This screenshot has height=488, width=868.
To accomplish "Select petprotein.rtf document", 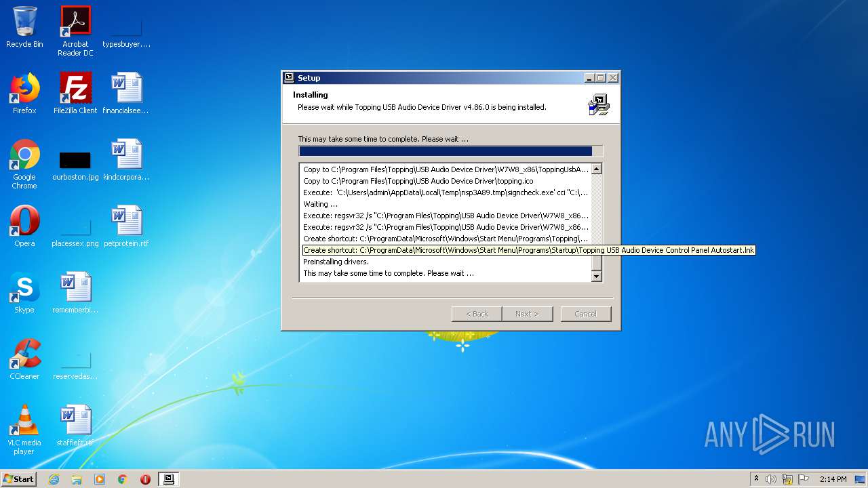I will coord(126,226).
